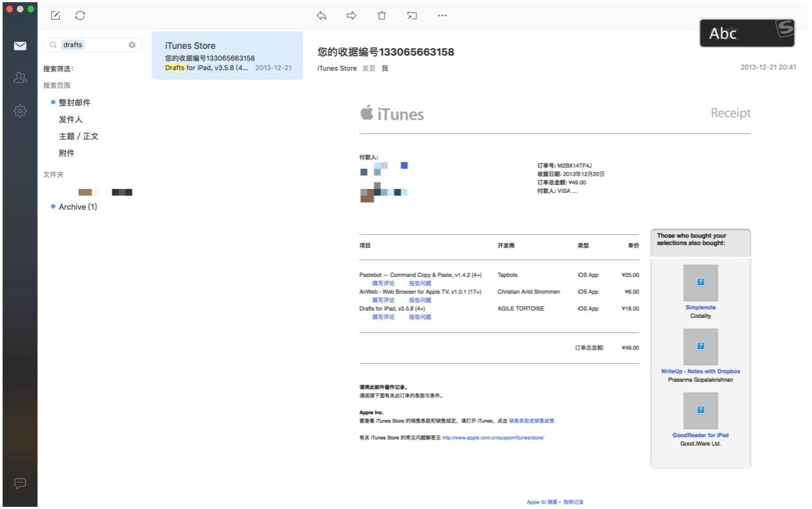This screenshot has height=509, width=812.
Task: Open the compose new mail icon
Action: [x=55, y=15]
